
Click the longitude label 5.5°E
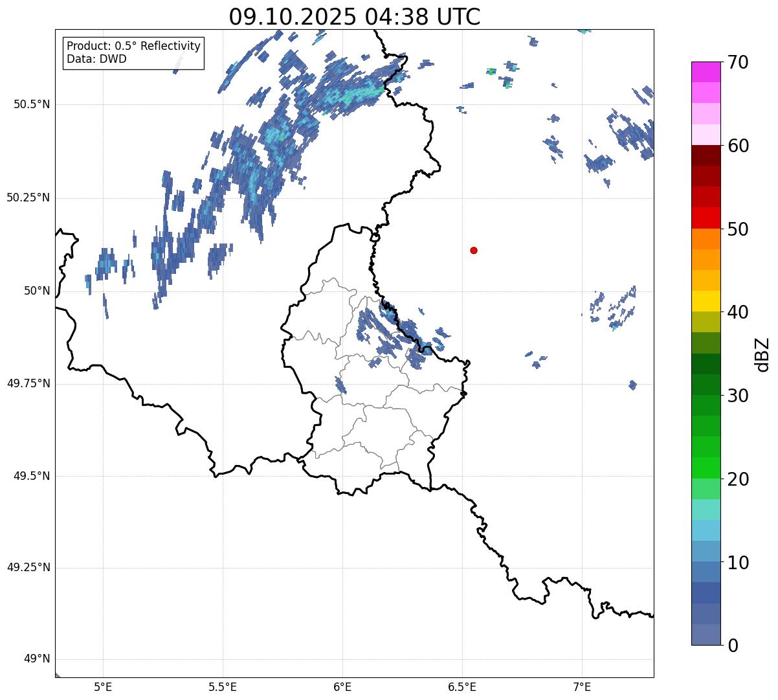pyautogui.click(x=223, y=686)
